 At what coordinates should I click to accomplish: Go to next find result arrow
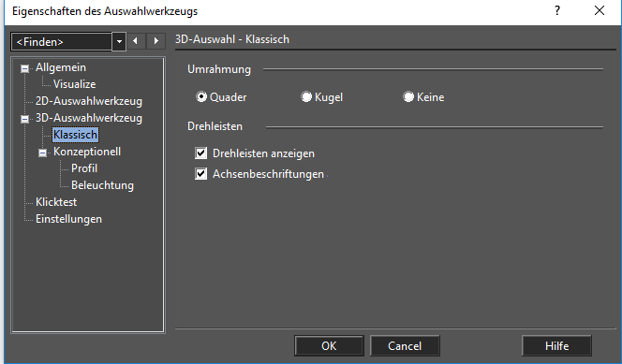(x=155, y=41)
